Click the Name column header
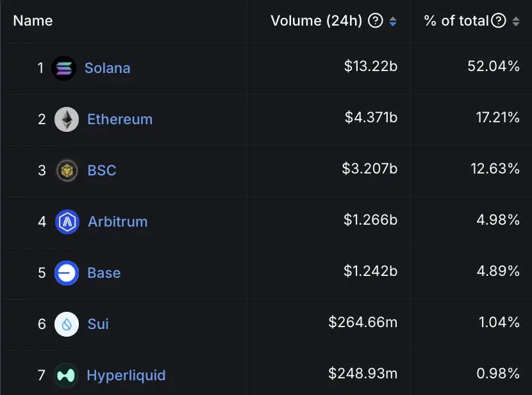 click(x=33, y=21)
